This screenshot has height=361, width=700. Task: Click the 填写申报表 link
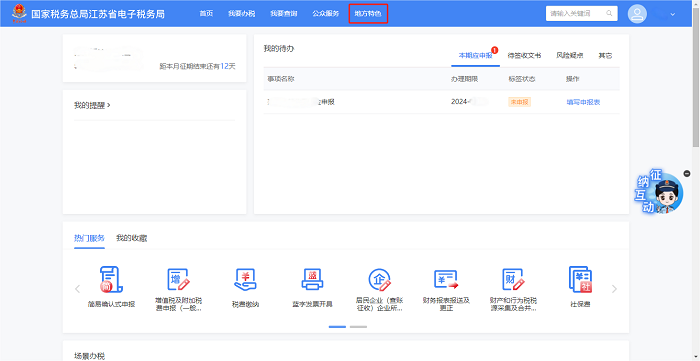click(583, 102)
